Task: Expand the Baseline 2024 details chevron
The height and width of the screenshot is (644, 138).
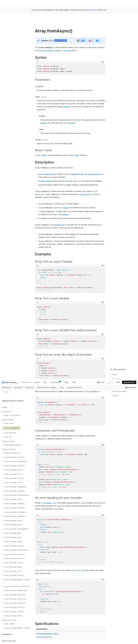Action: click(x=102, y=40)
